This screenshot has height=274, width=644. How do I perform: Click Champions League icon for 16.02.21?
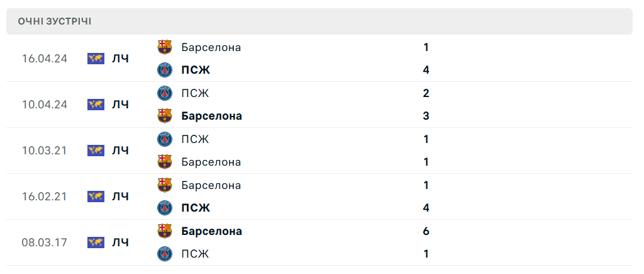tap(96, 197)
